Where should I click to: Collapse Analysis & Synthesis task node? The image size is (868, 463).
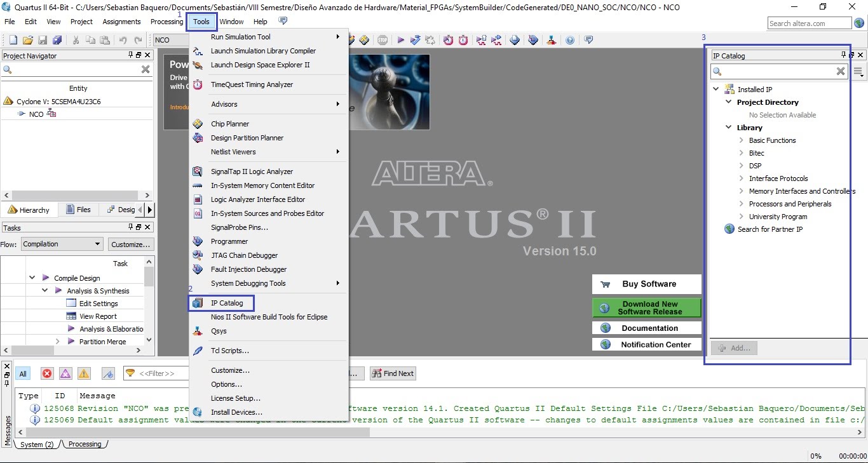(x=45, y=290)
